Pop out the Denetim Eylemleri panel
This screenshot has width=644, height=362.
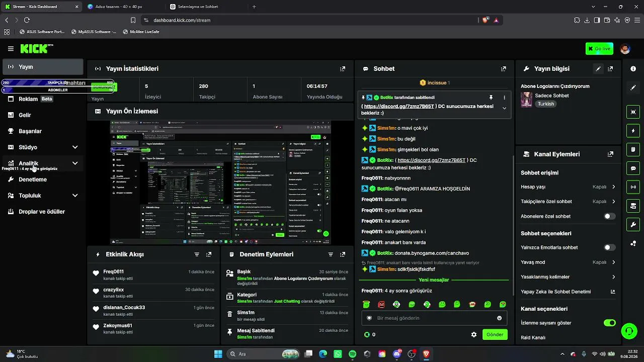click(x=343, y=254)
